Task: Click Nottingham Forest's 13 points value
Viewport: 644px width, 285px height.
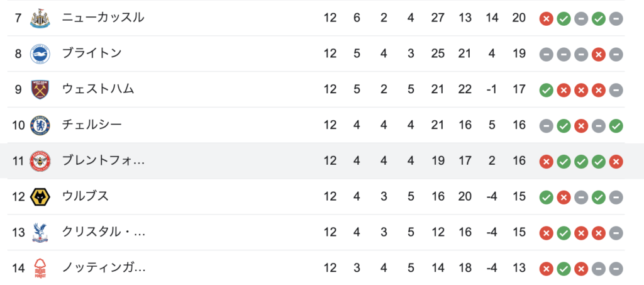Action: tap(519, 268)
